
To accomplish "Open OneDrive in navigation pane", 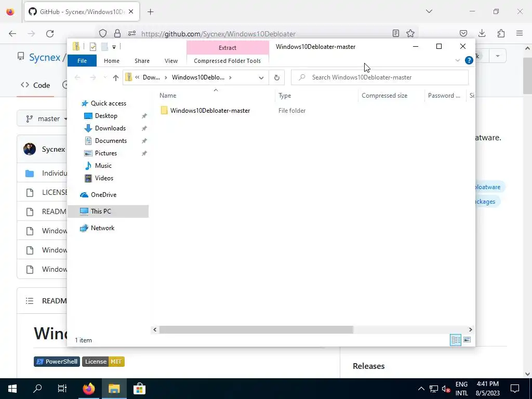I will 103,195.
